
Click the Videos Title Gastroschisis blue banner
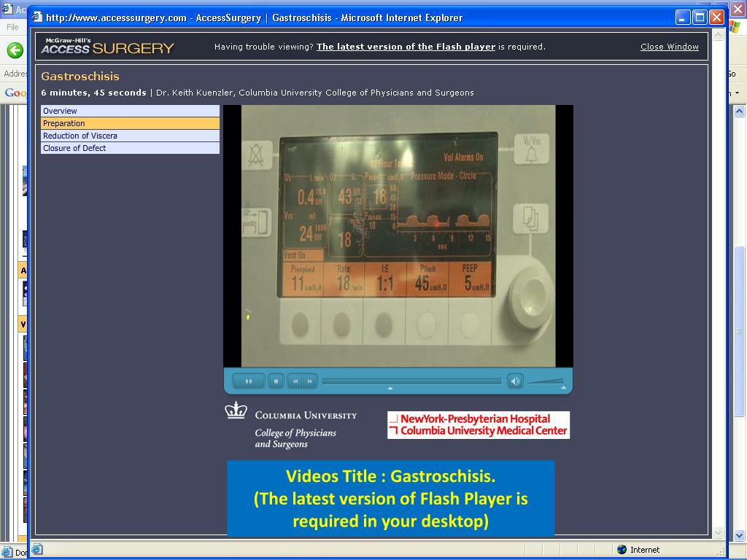point(391,498)
